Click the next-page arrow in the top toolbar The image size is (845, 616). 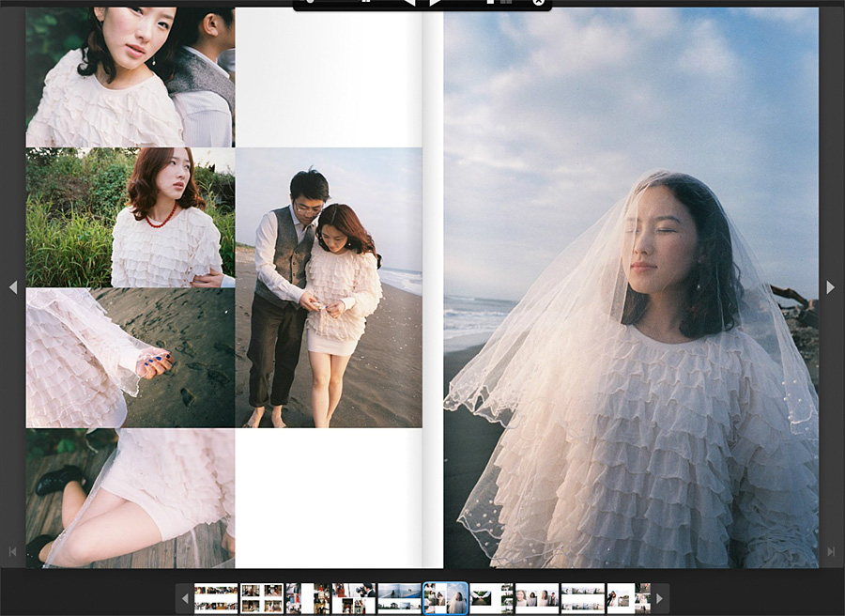436,3
